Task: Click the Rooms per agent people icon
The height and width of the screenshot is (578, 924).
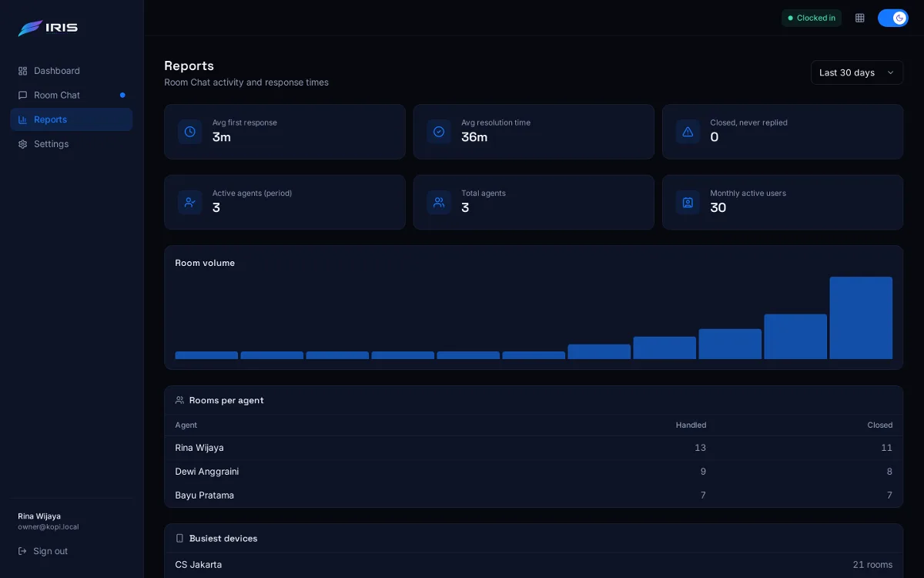Action: point(179,400)
